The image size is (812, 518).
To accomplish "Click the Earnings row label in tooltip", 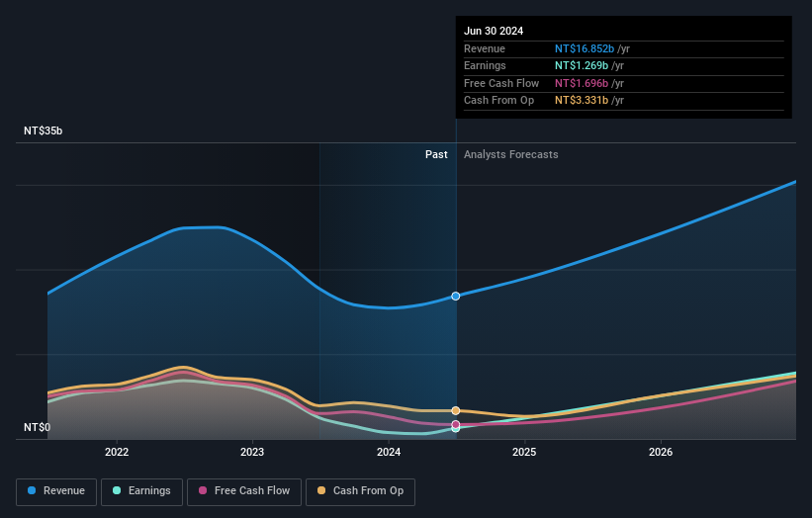I will click(485, 65).
